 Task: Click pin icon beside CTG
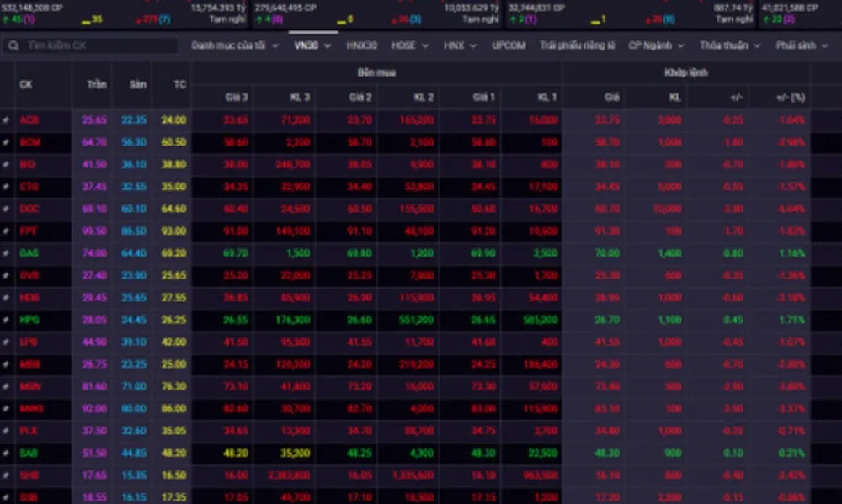tap(7, 186)
